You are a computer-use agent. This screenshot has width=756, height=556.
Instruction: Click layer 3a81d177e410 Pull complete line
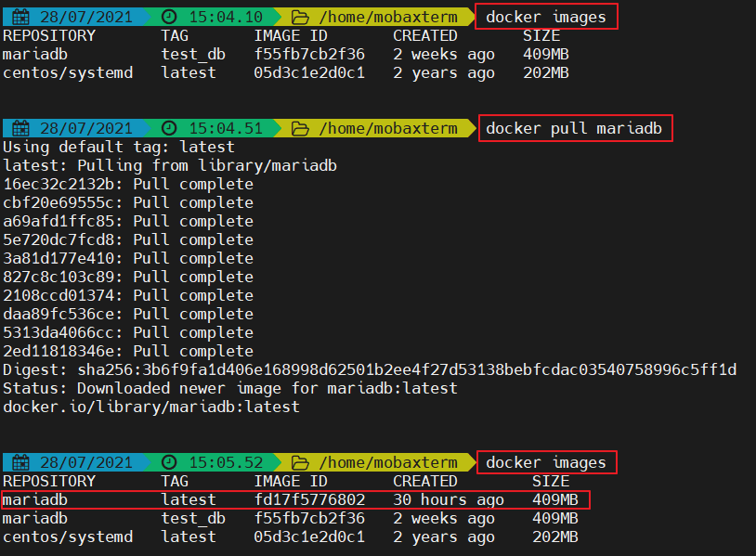click(128, 258)
